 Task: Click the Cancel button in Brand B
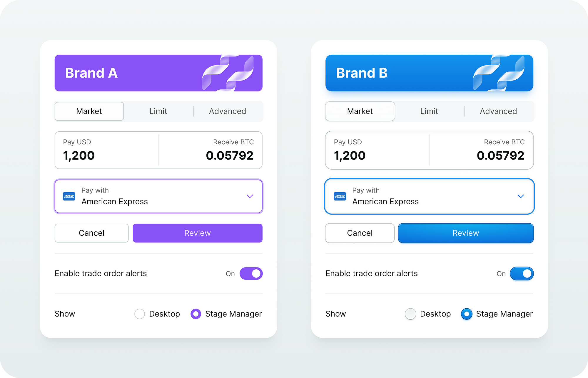click(359, 233)
